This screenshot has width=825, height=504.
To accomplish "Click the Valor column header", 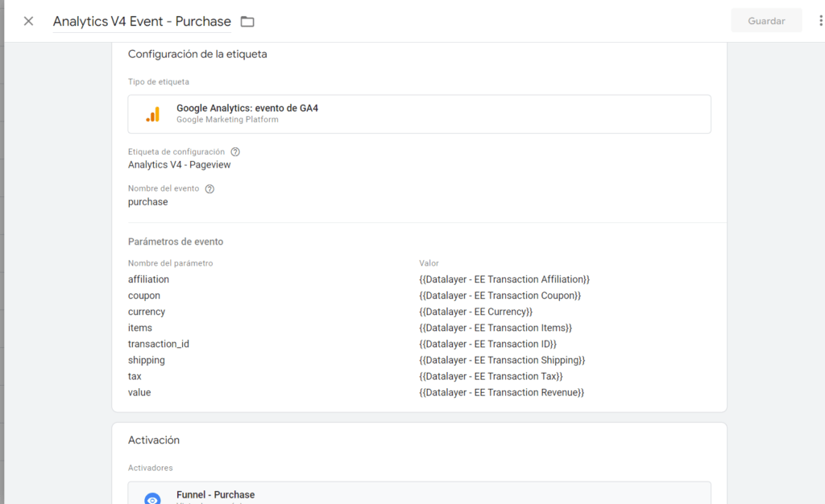I will point(429,263).
